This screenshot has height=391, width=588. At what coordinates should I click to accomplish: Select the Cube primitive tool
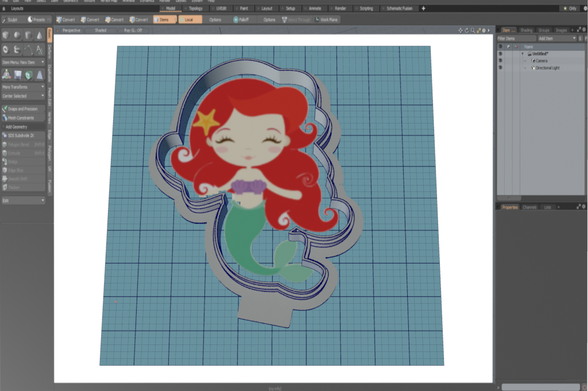coord(6,36)
